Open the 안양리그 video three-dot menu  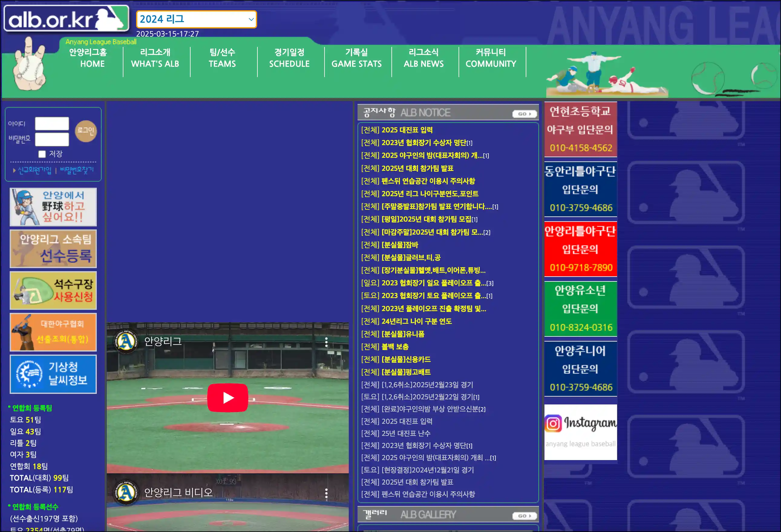coord(326,342)
